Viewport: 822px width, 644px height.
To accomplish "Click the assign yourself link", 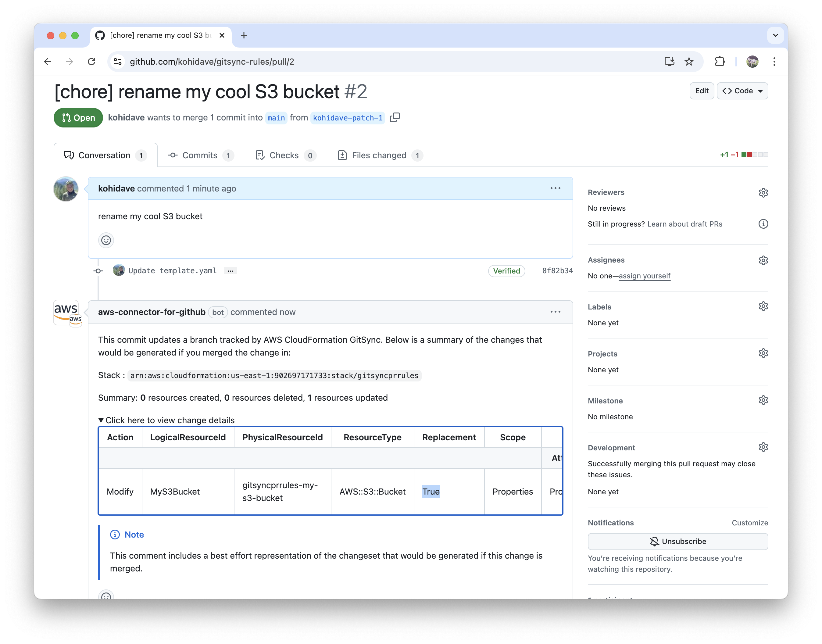I will (645, 276).
